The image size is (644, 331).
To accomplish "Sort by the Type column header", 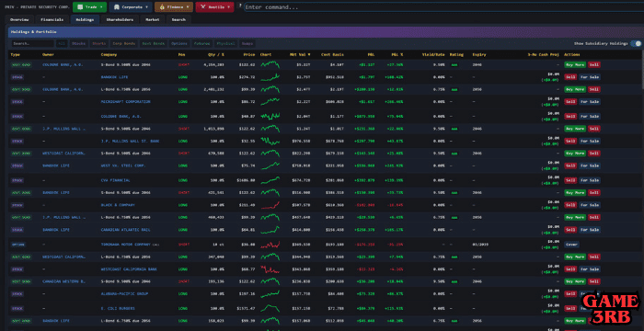I will coord(16,54).
